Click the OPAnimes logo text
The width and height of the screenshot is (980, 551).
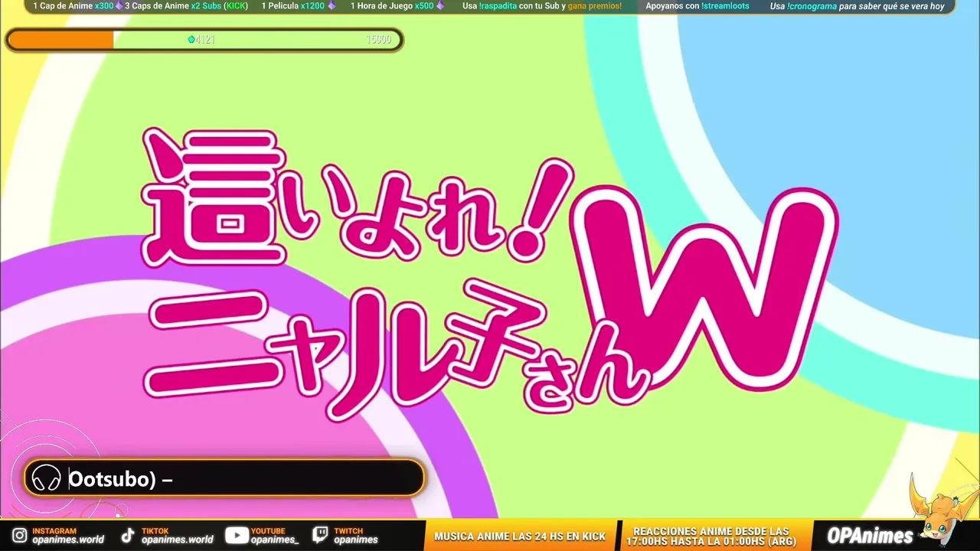pos(870,536)
